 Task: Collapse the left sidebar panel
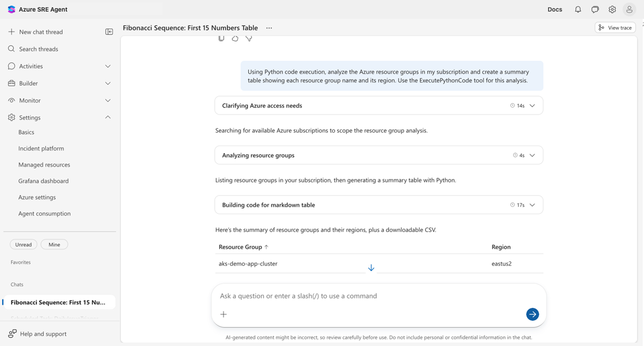pyautogui.click(x=109, y=32)
